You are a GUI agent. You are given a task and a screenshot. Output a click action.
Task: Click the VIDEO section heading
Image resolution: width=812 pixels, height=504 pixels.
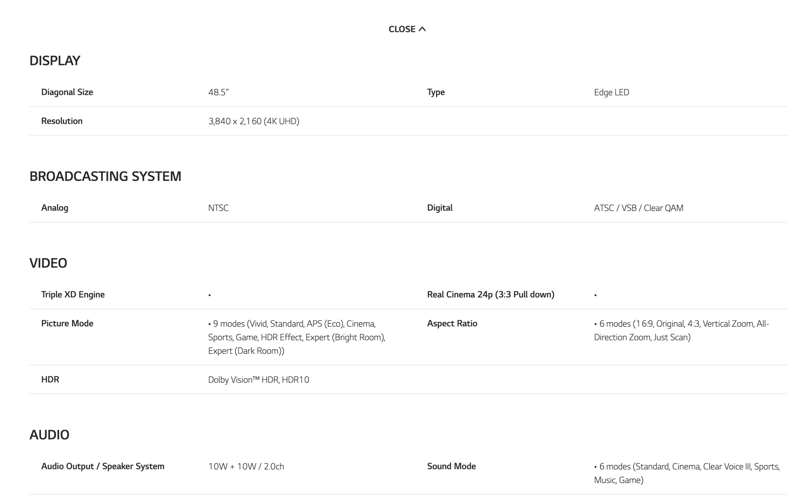click(x=48, y=263)
